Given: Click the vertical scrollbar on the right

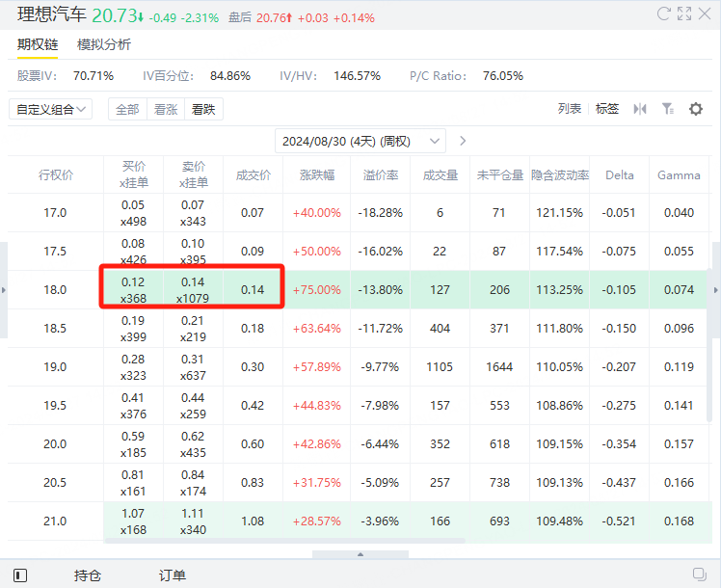Looking at the screenshot, I should tap(709, 345).
